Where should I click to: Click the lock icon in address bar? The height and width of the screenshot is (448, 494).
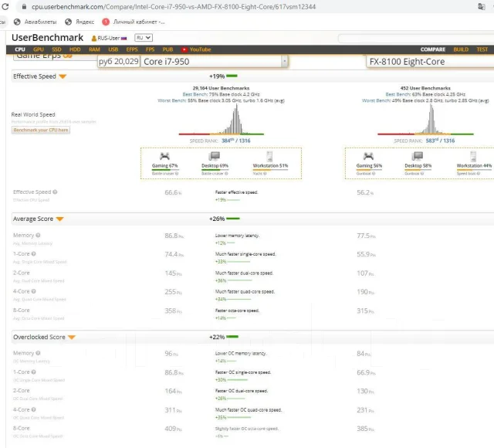(24, 6)
